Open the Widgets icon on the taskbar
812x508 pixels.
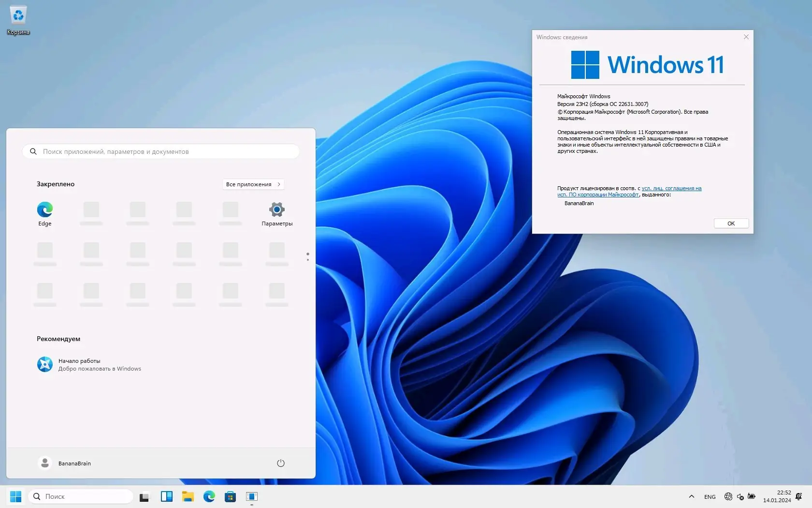[167, 496]
